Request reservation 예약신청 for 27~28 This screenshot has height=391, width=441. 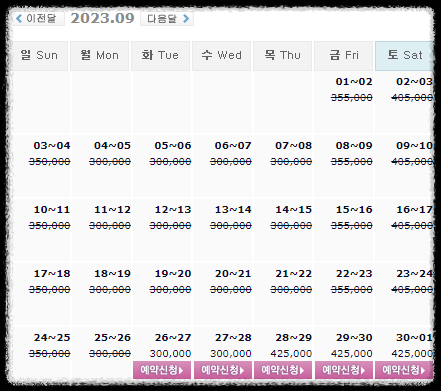(x=223, y=370)
